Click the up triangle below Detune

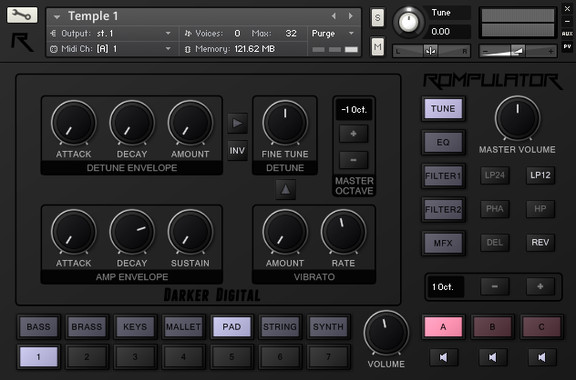tap(285, 190)
